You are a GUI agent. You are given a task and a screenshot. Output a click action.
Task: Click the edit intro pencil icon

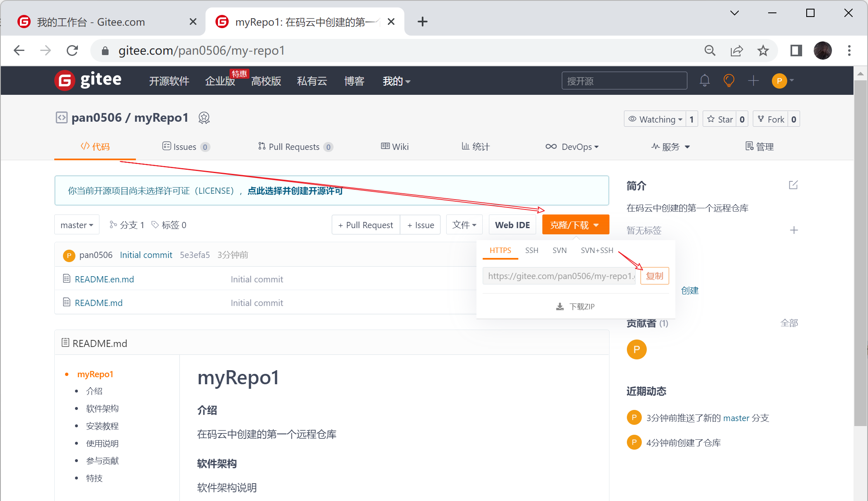793,185
